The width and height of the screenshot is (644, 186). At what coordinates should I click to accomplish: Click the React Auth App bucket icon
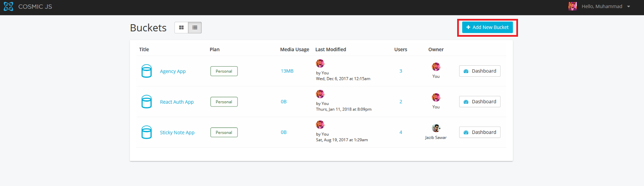click(x=147, y=102)
